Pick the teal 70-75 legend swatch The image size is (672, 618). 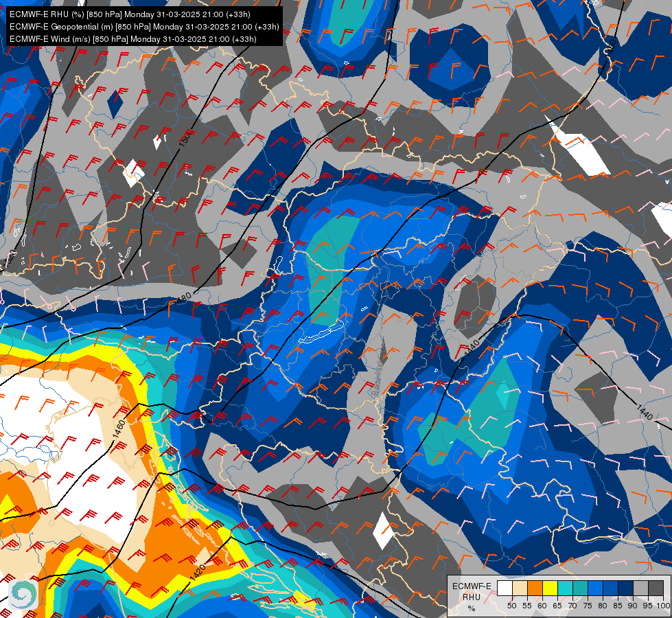(580, 588)
